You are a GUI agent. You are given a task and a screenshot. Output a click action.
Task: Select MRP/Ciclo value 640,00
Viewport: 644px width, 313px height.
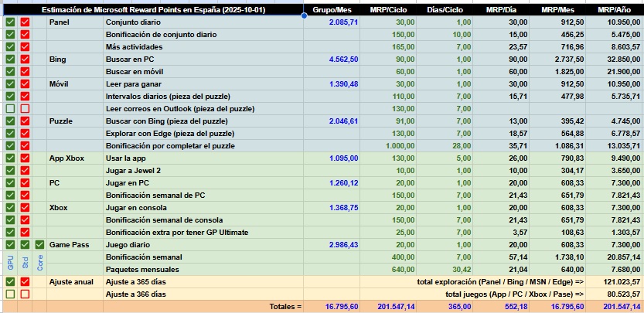[388, 270]
